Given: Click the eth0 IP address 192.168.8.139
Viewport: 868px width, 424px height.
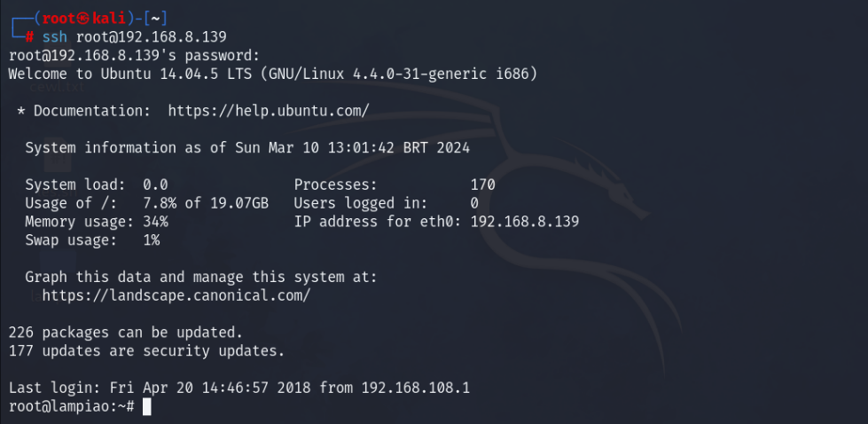Looking at the screenshot, I should [x=524, y=222].
